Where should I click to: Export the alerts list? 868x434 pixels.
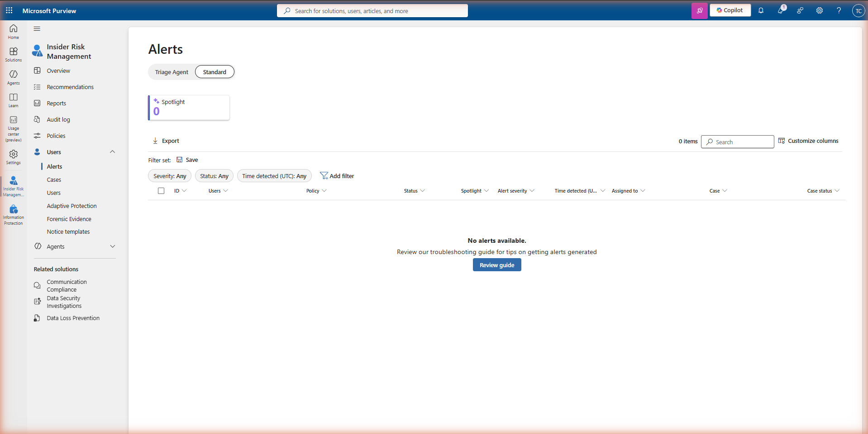pos(166,141)
